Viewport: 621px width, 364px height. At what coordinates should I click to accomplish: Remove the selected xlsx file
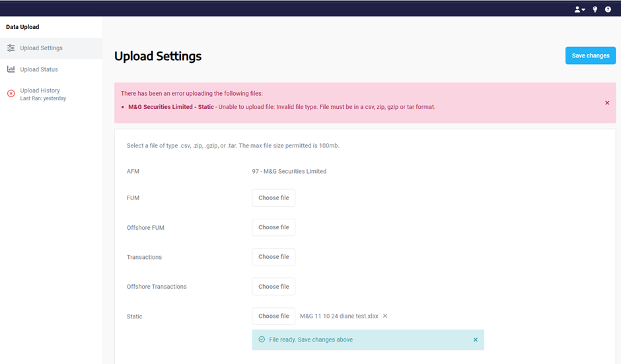[x=385, y=316]
